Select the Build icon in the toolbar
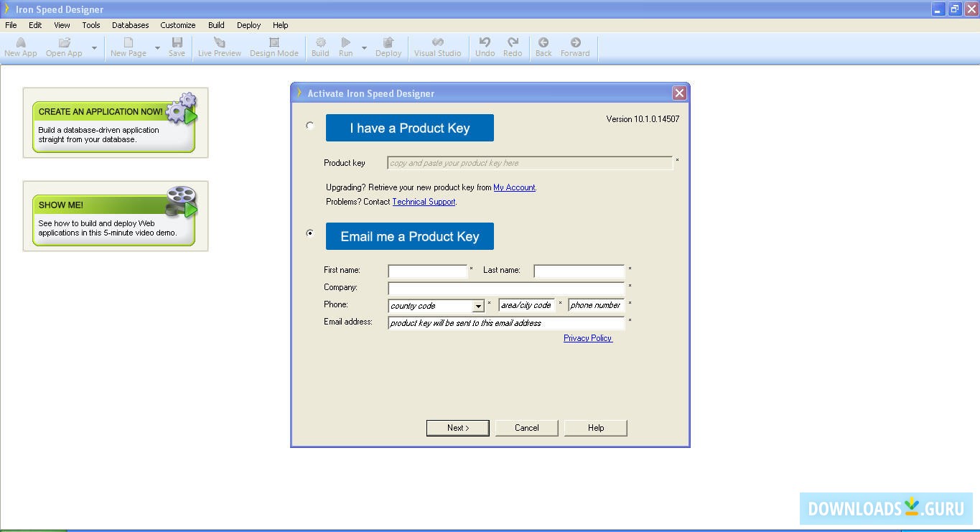The image size is (980, 532). point(320,46)
